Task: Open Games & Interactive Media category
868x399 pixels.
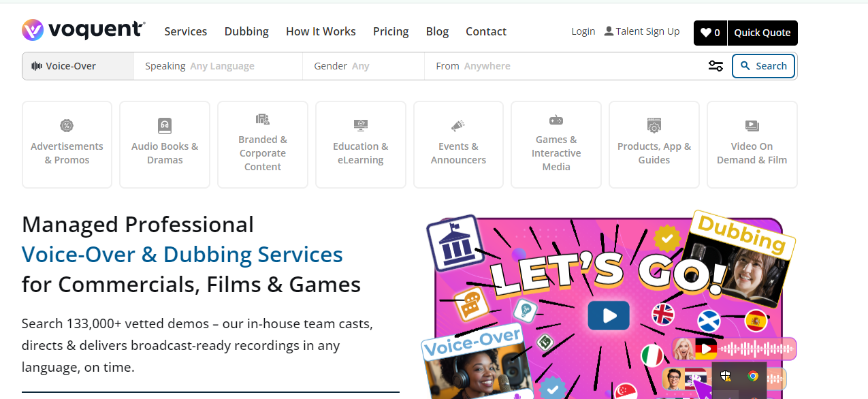Action: click(556, 144)
